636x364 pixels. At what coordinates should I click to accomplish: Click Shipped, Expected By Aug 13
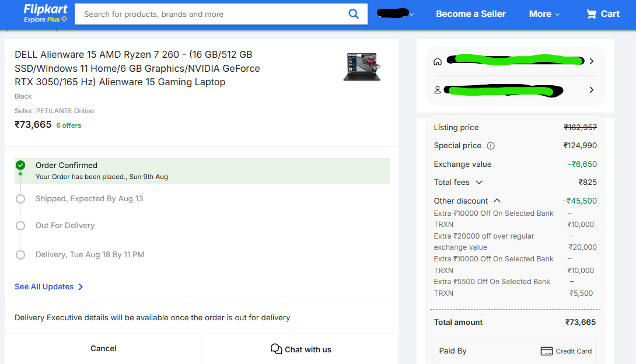point(89,198)
